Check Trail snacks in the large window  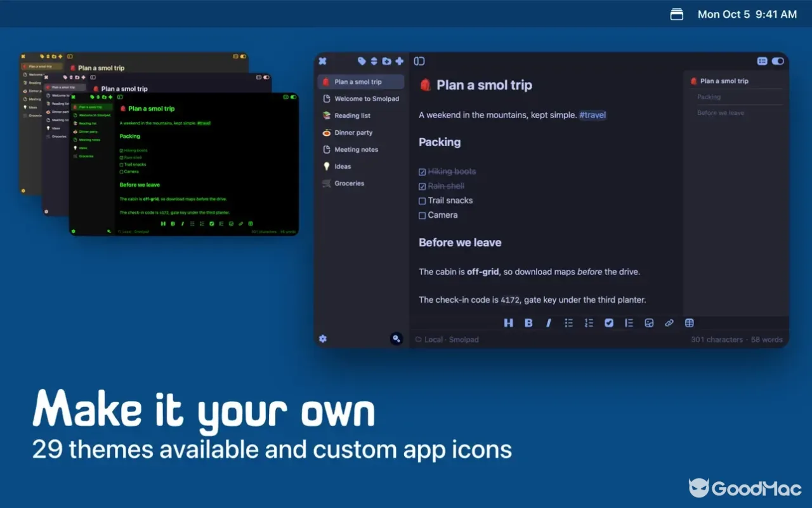point(422,201)
